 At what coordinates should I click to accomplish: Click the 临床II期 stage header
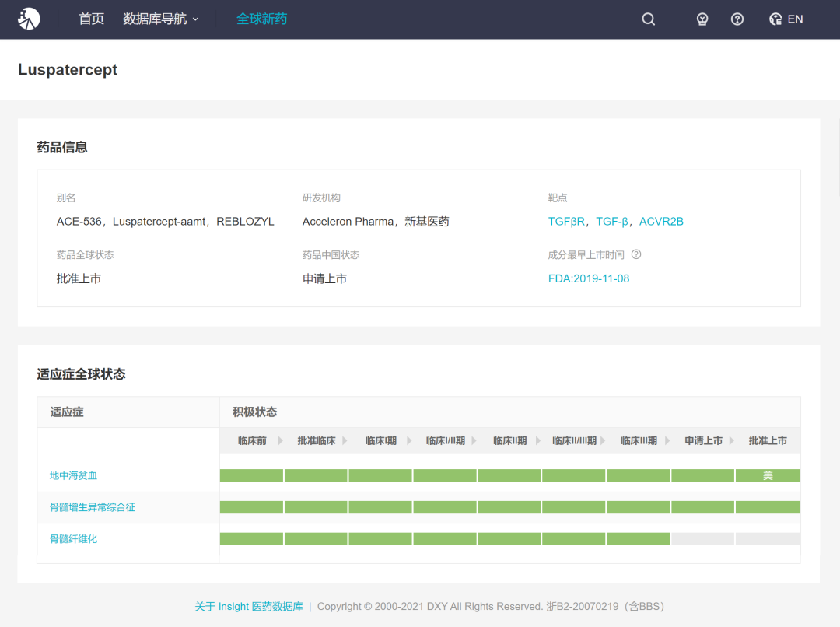509,440
